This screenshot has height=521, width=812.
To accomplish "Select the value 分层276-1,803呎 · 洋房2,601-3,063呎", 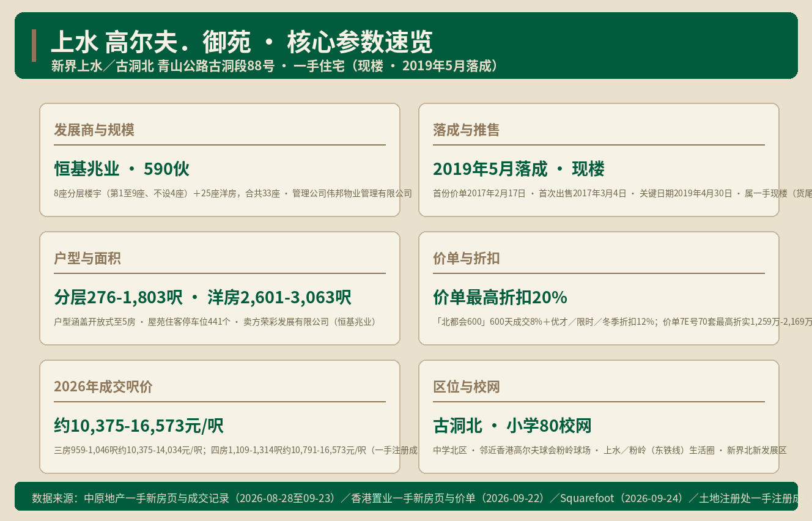I will pos(202,297).
